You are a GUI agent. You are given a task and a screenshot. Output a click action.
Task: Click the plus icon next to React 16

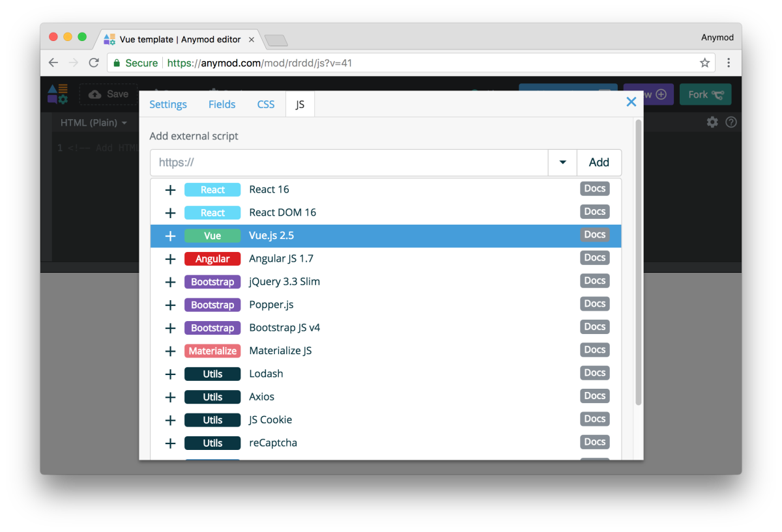click(170, 190)
